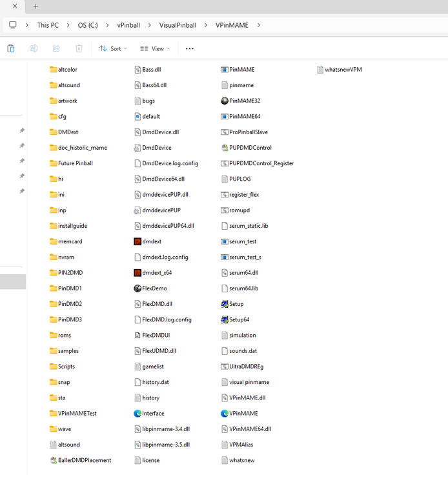Click the Paste clipboard toolbar icon
Viewport: 448px width, 484px height.
pyautogui.click(x=11, y=48)
